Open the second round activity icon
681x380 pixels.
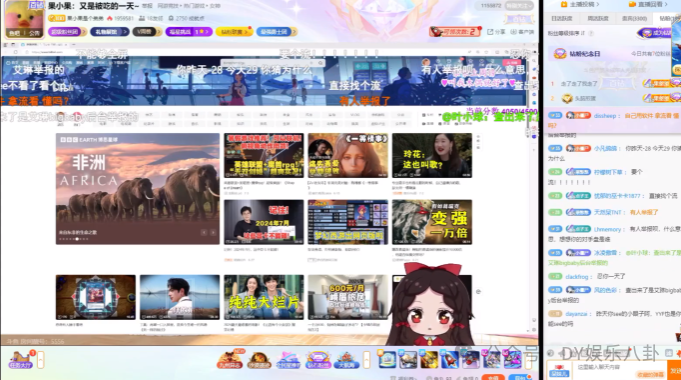pos(259,360)
